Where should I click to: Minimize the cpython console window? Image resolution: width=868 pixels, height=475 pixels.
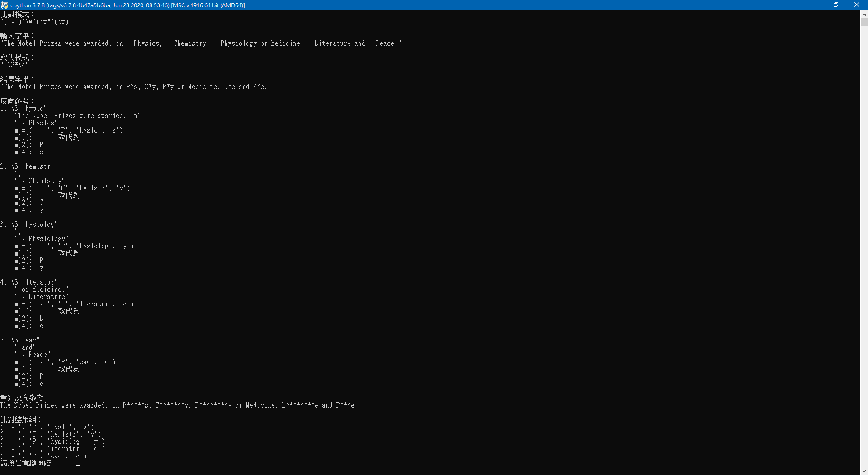click(816, 5)
